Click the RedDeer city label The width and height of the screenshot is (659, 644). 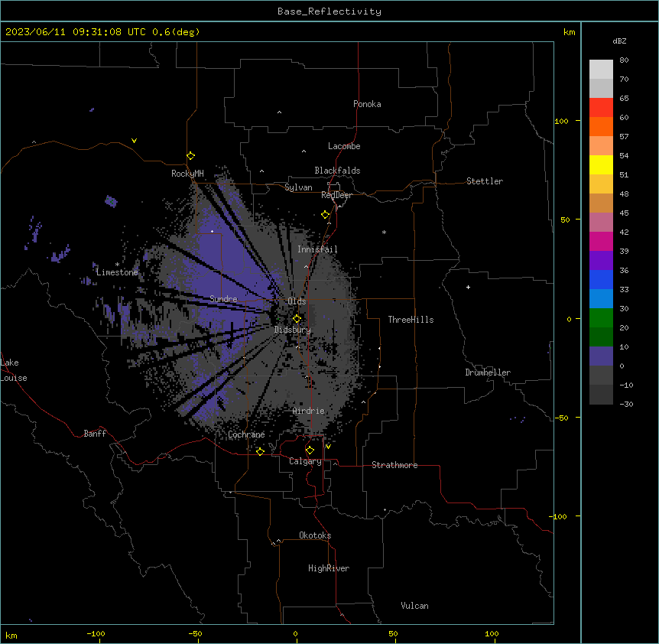pyautogui.click(x=336, y=195)
